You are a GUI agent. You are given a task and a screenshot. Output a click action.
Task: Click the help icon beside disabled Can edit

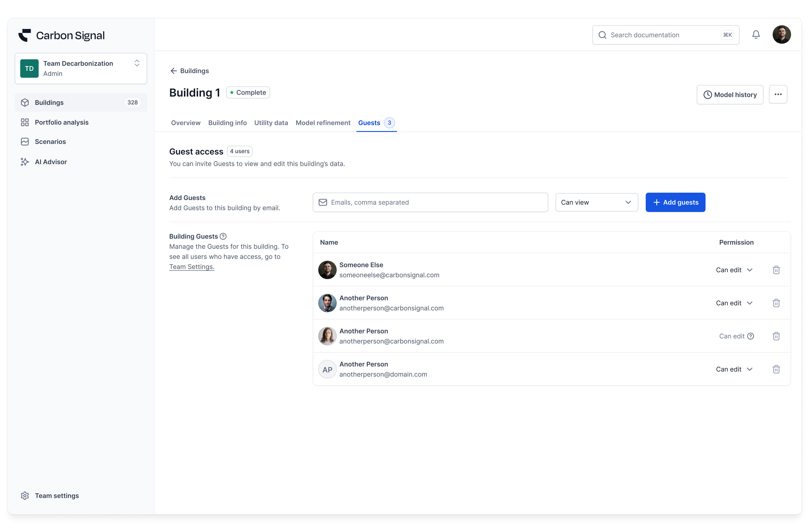click(751, 336)
